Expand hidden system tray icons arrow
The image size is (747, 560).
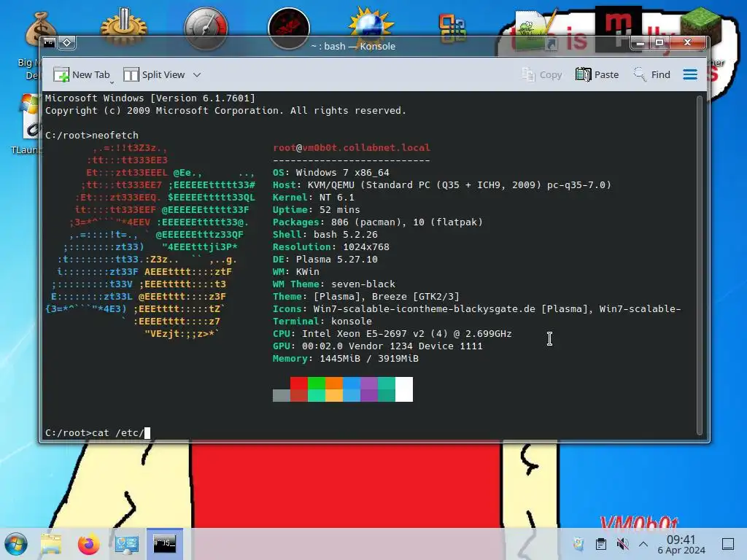pos(643,544)
